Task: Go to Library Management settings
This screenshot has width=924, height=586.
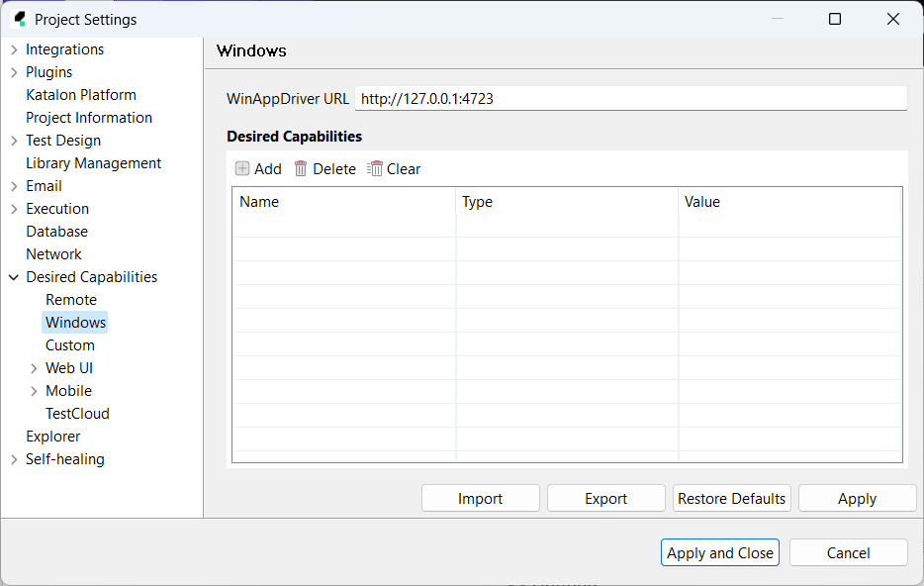Action: click(93, 163)
